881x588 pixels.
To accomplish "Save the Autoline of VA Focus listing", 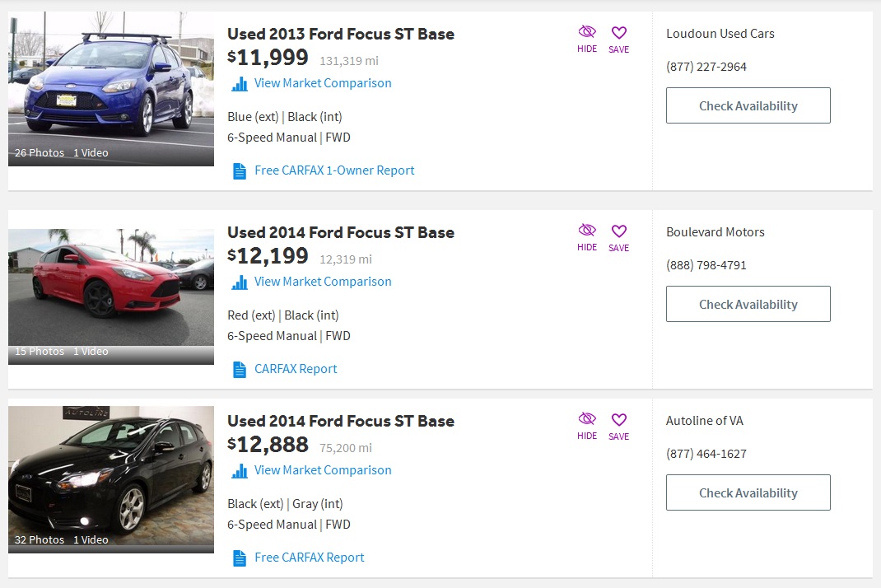I will coord(618,427).
